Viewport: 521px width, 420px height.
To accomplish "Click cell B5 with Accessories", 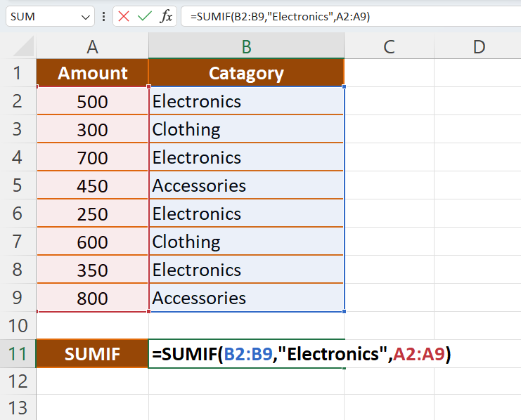I will 246,185.
